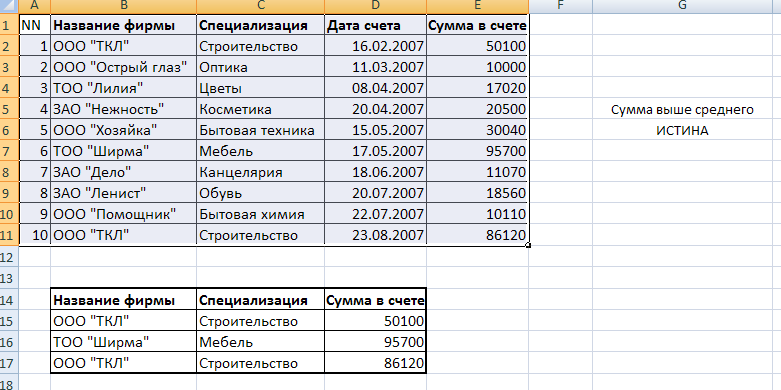
Task: Select result cell 'Мебель' in row 16
Action: (x=260, y=342)
